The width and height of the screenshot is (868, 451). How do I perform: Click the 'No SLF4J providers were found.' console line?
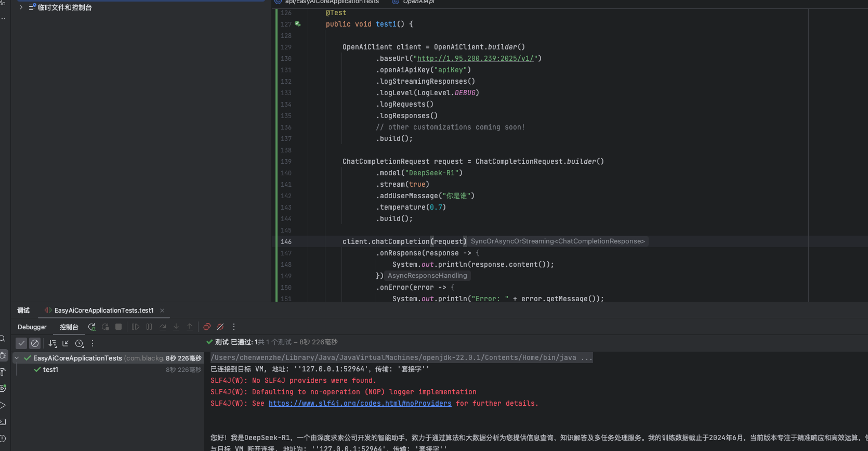(x=293, y=380)
